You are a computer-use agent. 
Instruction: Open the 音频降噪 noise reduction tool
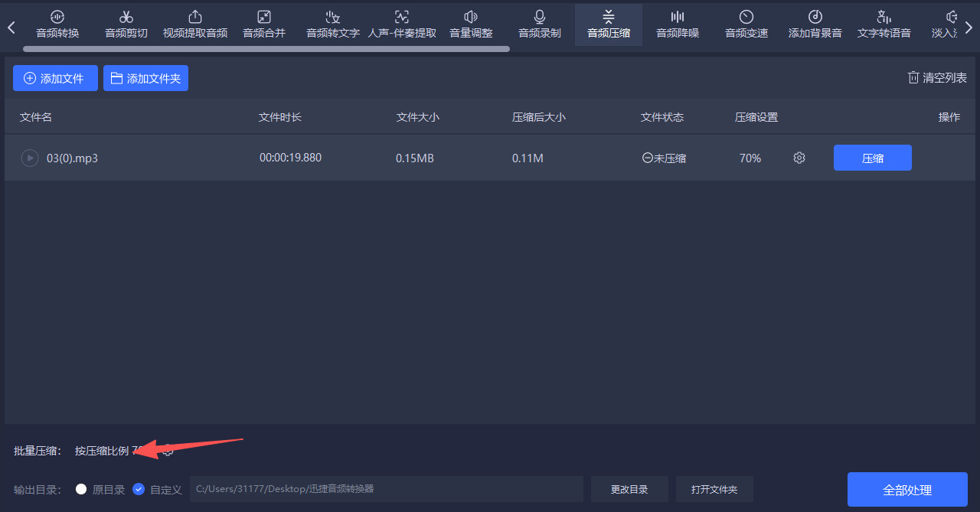tap(677, 24)
